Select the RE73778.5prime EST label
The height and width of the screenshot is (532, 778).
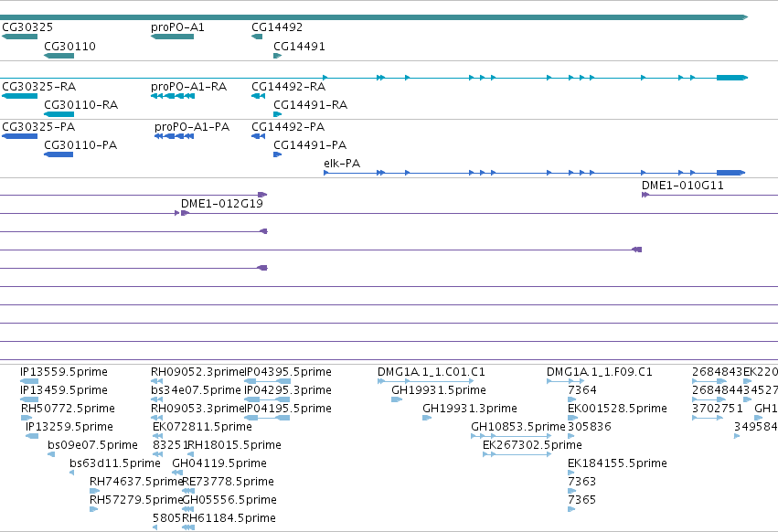click(228, 482)
